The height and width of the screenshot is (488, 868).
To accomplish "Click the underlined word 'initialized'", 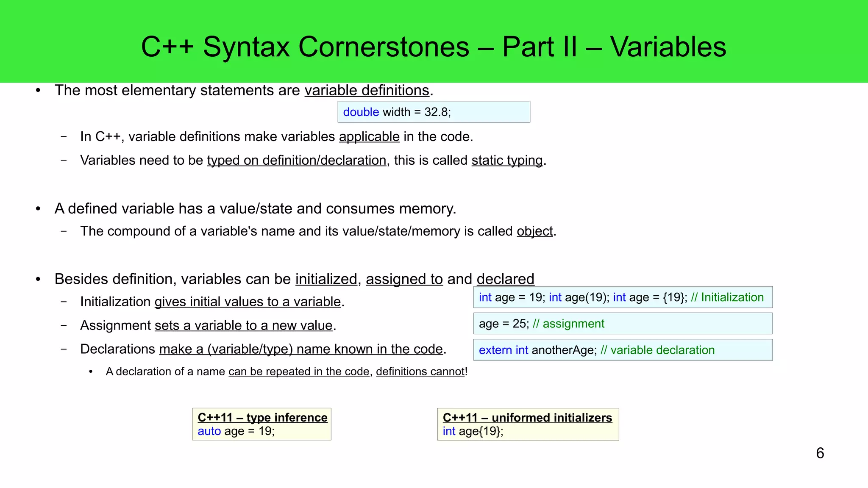I will 326,279.
